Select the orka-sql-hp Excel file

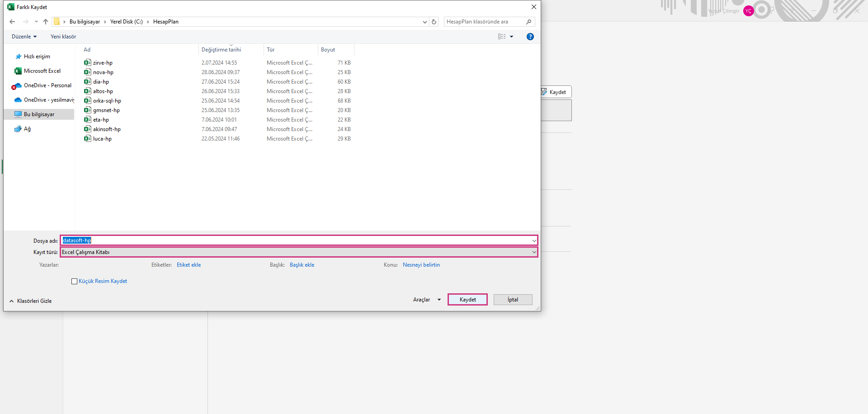107,101
